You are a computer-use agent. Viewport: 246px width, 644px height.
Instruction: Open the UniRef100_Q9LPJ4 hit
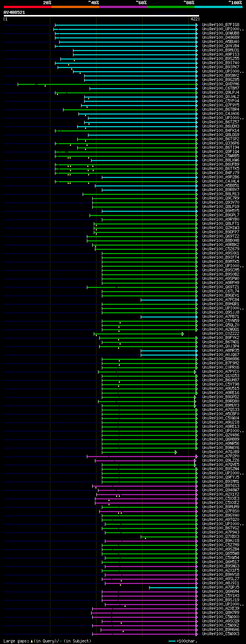tap(221, 93)
